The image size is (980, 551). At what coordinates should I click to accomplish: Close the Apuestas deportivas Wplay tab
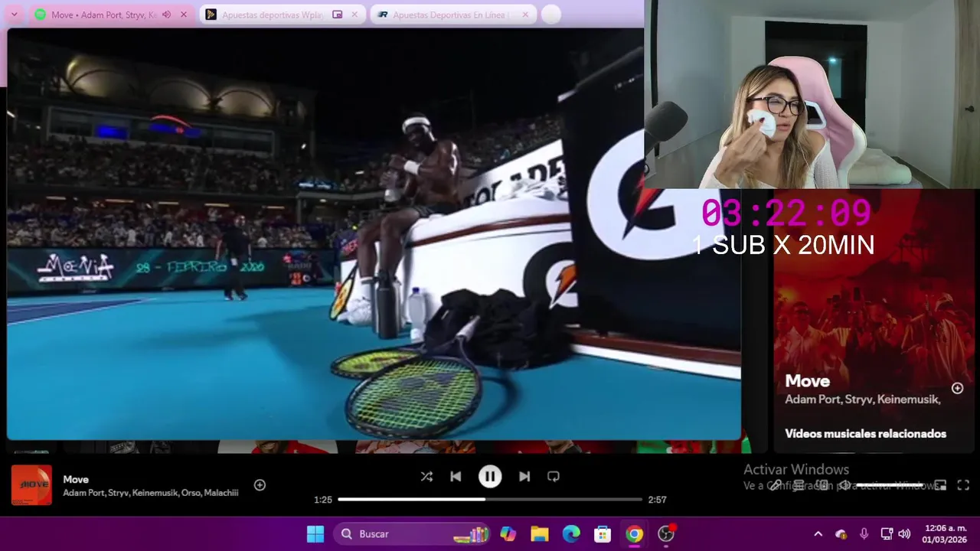point(354,15)
